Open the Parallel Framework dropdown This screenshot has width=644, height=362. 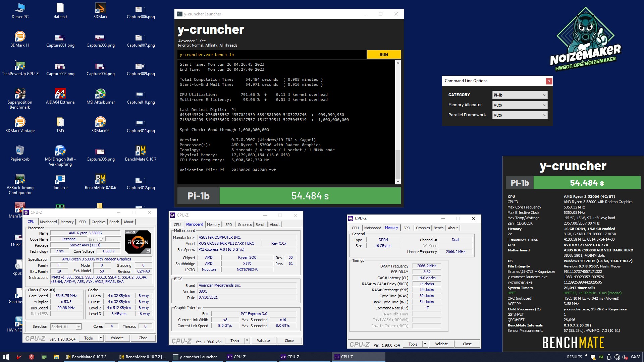click(x=520, y=115)
